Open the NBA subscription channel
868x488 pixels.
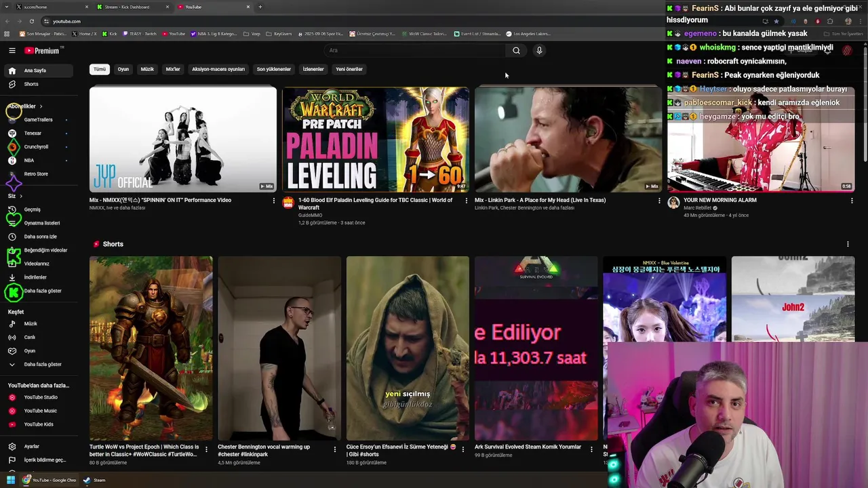(39, 160)
